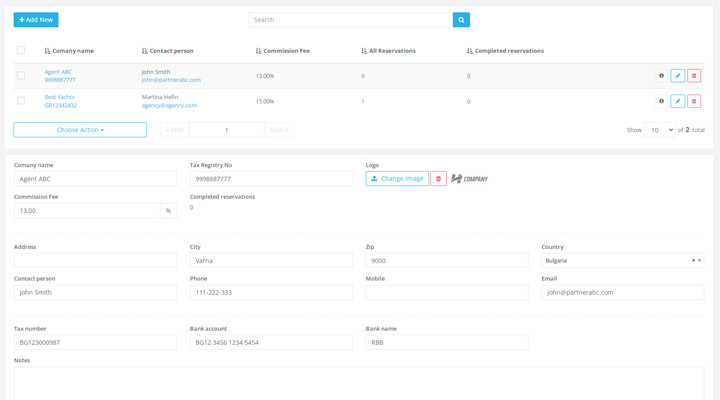Click the Add New button
This screenshot has height=400, width=720.
click(x=36, y=20)
